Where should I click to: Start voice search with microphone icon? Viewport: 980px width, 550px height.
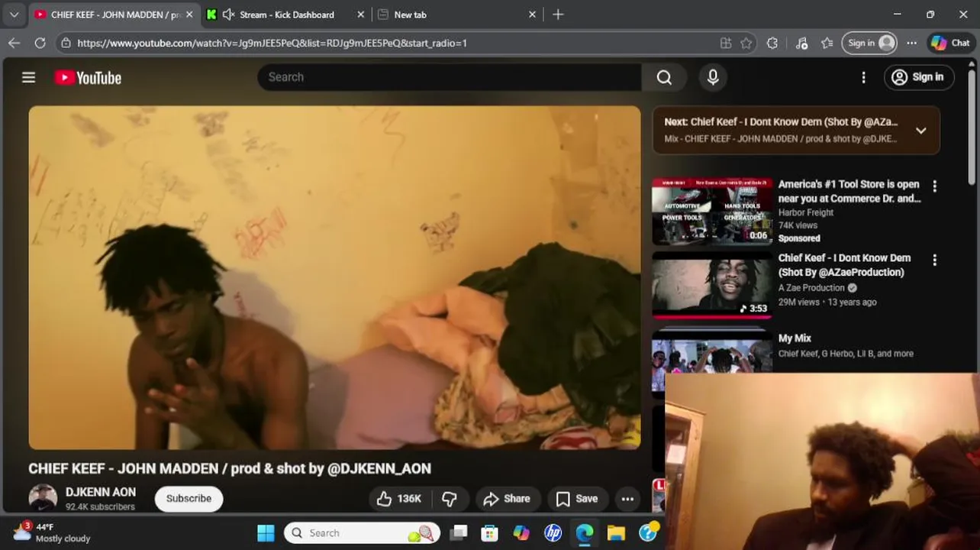point(713,77)
